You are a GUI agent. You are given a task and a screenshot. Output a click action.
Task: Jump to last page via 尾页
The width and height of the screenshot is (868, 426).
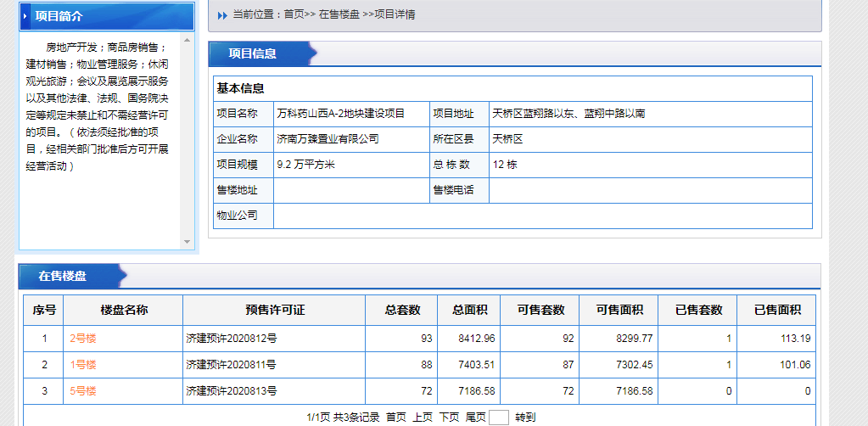point(475,418)
